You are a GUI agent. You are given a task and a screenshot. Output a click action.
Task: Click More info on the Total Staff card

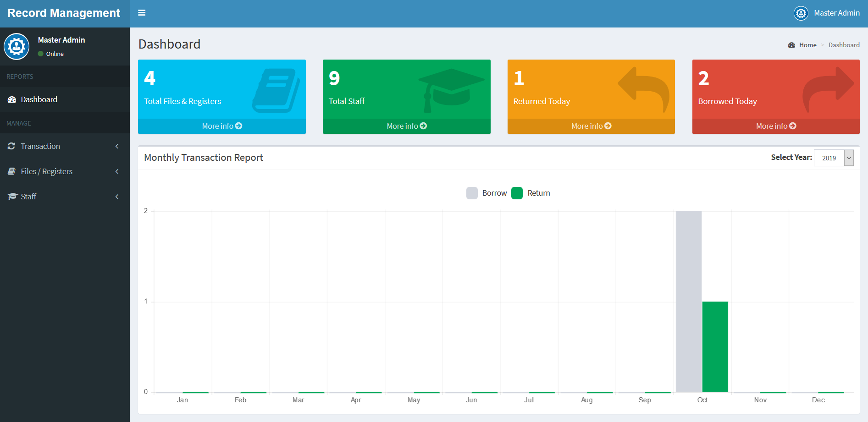[406, 126]
